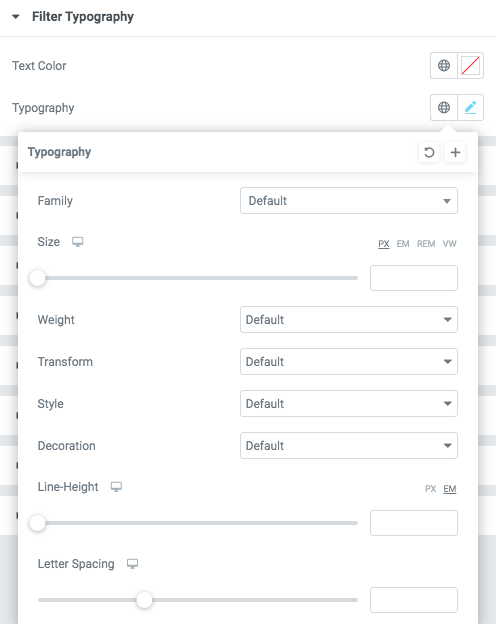The height and width of the screenshot is (624, 496).
Task: Open the Style dropdown
Action: (349, 404)
